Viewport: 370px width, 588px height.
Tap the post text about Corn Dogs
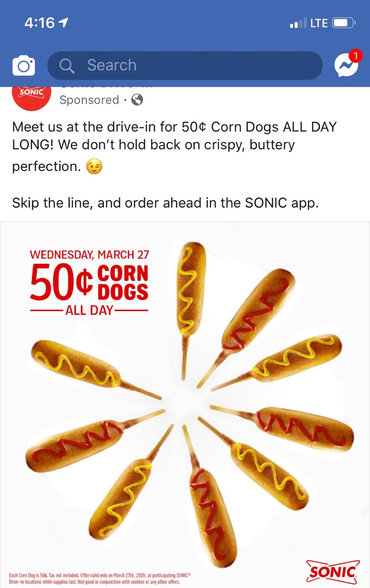(x=174, y=146)
